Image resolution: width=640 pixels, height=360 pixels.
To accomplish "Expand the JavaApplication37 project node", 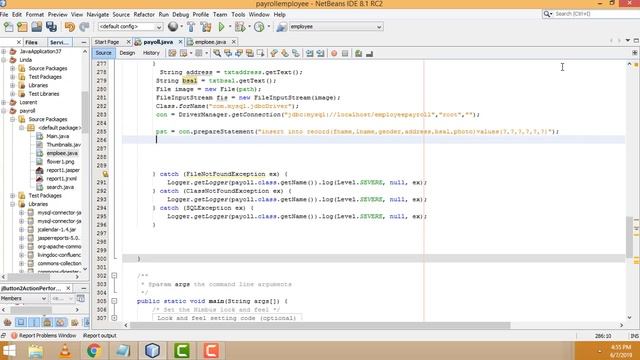I will pyautogui.click(x=4, y=51).
